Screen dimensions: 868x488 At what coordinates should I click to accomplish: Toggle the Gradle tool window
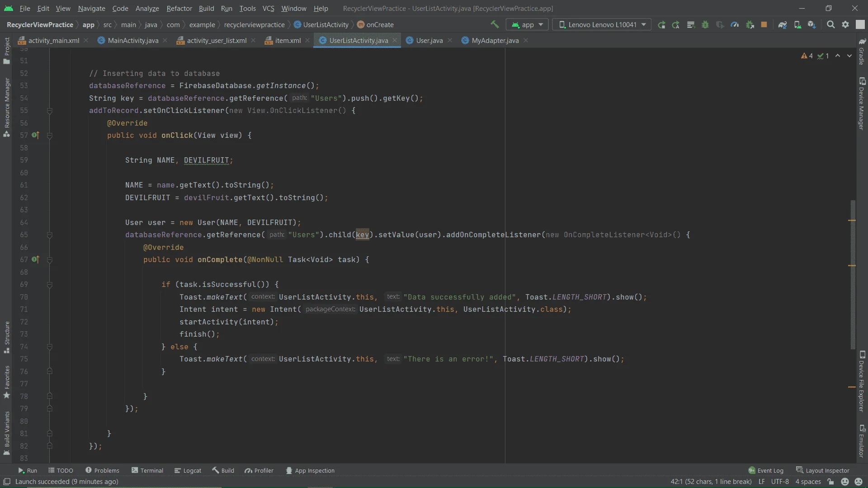(x=862, y=51)
